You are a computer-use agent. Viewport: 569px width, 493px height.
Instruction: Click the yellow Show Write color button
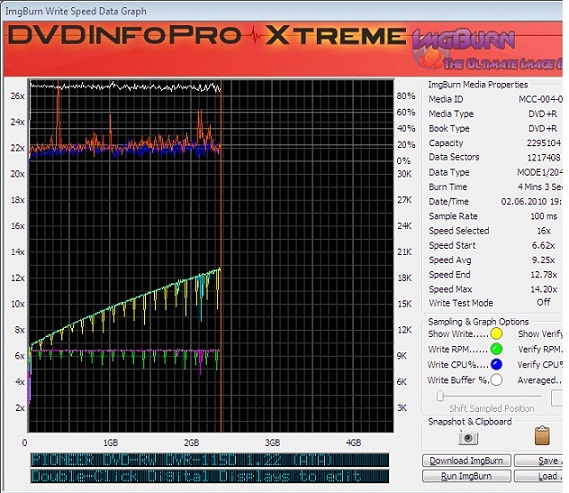pos(496,333)
